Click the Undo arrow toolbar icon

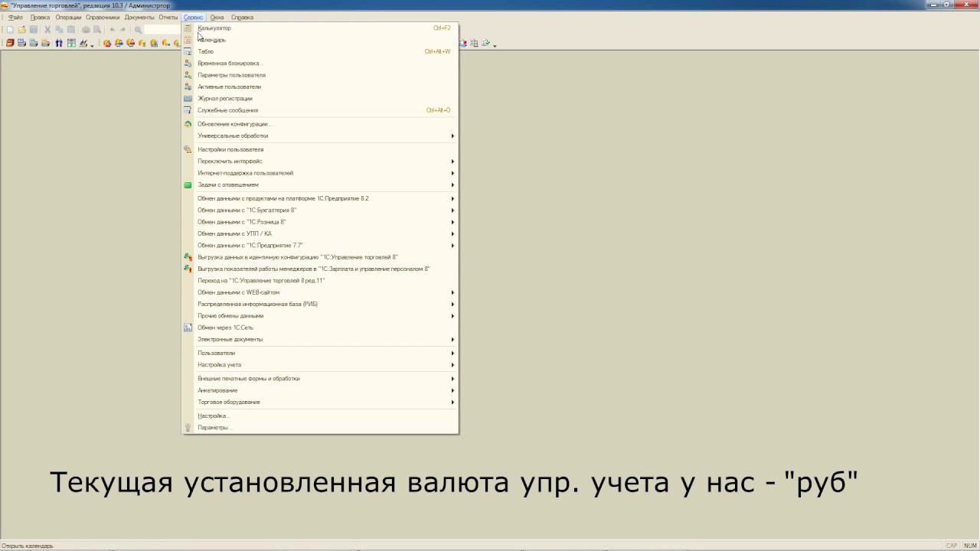click(113, 30)
